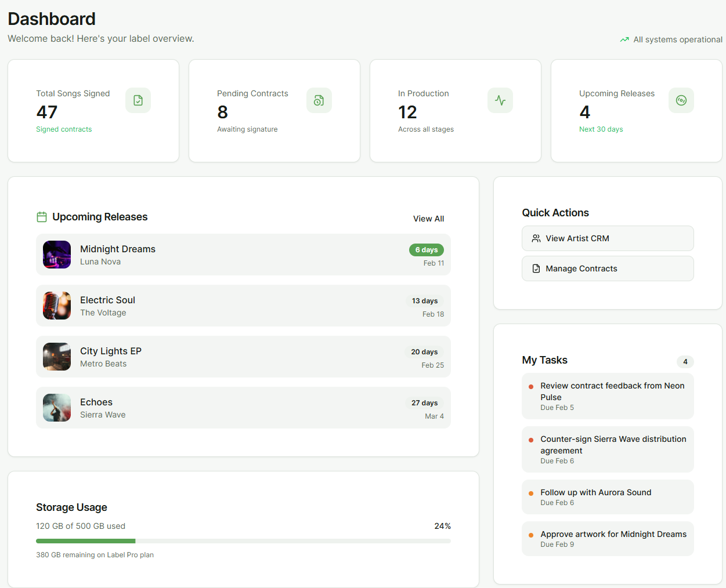Open the City Lights EP release row
The image size is (726, 588).
tap(243, 357)
